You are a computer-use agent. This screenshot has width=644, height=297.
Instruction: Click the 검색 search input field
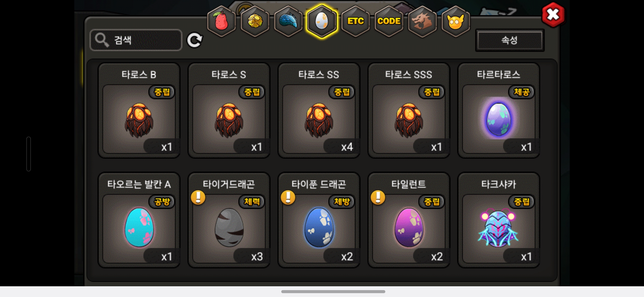tap(136, 40)
